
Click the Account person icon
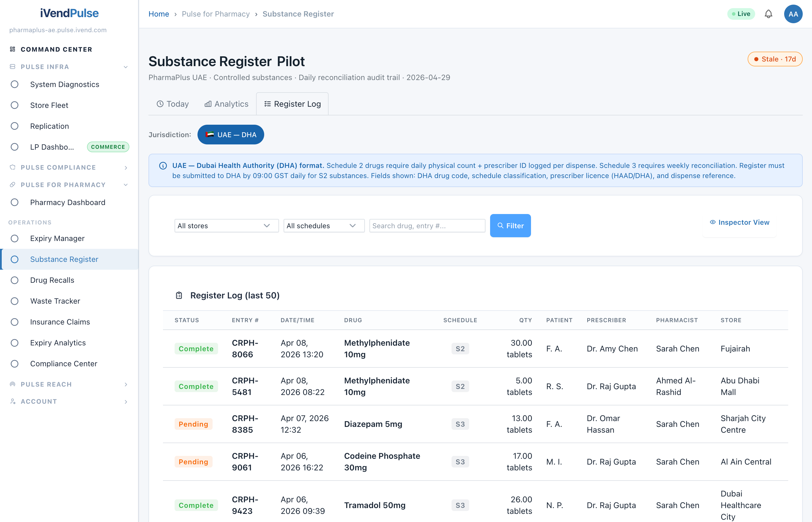12,401
